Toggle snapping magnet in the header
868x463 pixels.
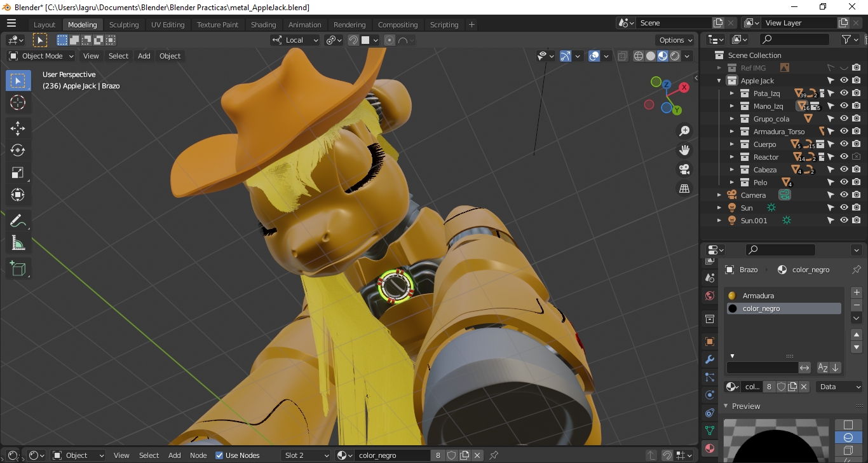tap(353, 40)
